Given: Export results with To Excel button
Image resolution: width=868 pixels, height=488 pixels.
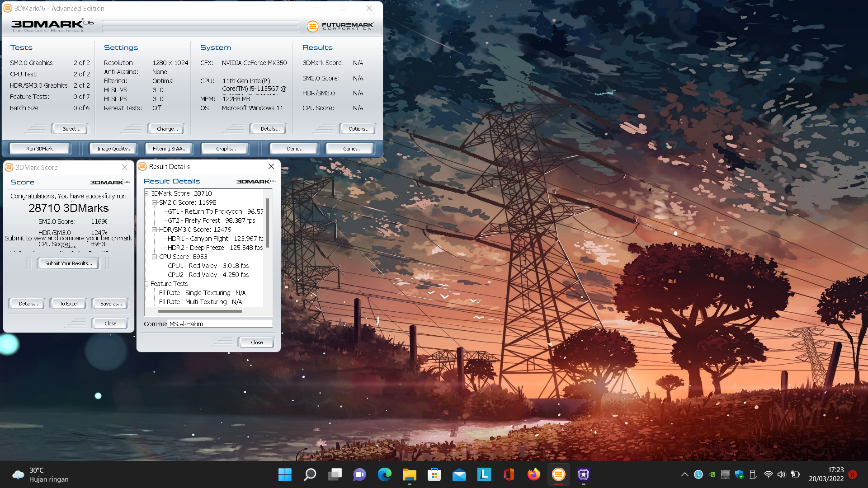Looking at the screenshot, I should [x=68, y=304].
